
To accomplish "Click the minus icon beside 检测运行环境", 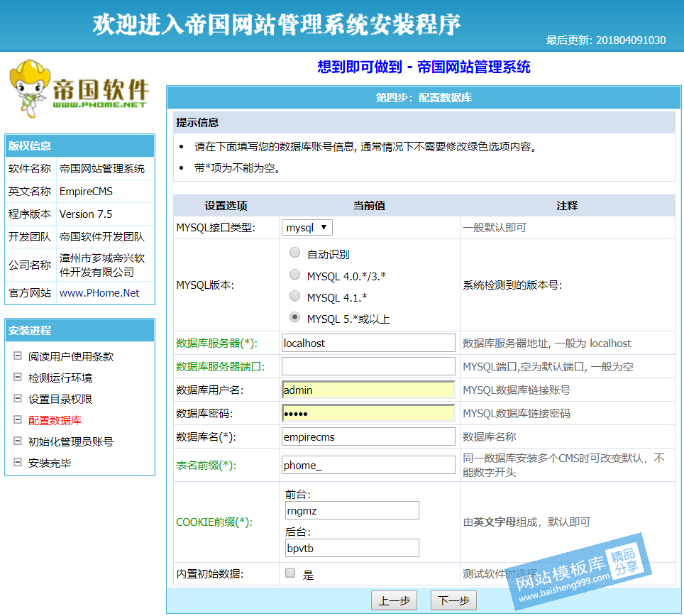I will (x=18, y=378).
